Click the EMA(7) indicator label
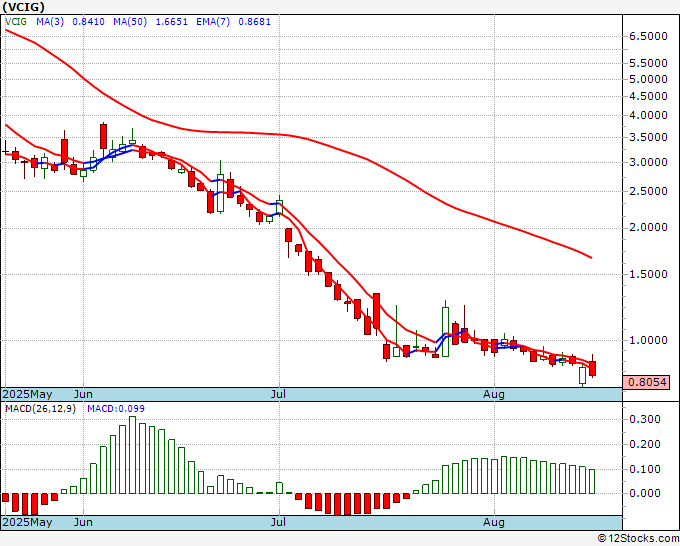 click(213, 22)
